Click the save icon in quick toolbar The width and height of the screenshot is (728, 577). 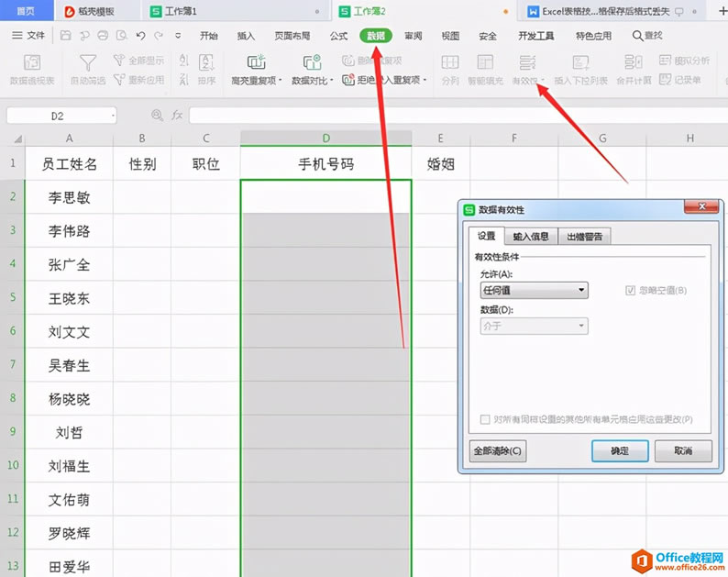click(x=65, y=35)
